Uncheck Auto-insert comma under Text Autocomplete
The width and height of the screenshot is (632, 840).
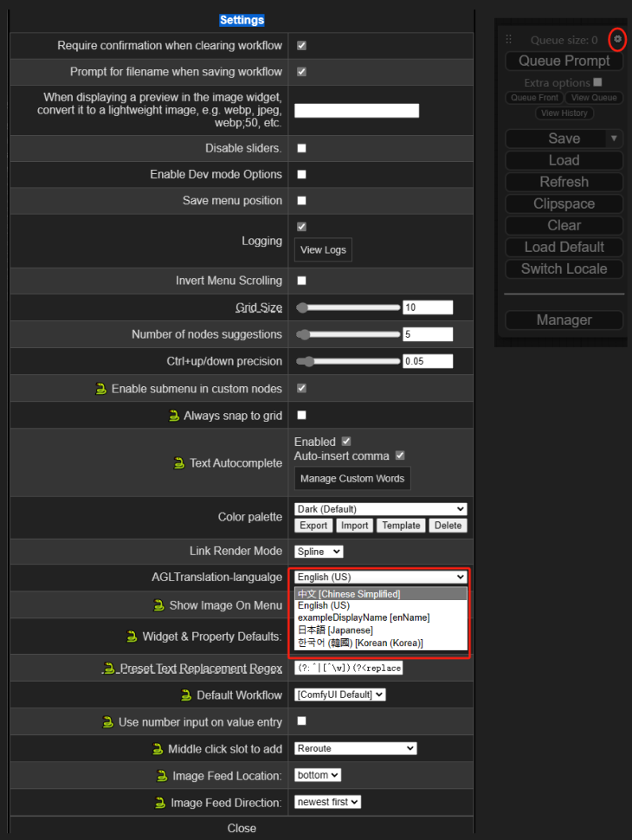(400, 456)
